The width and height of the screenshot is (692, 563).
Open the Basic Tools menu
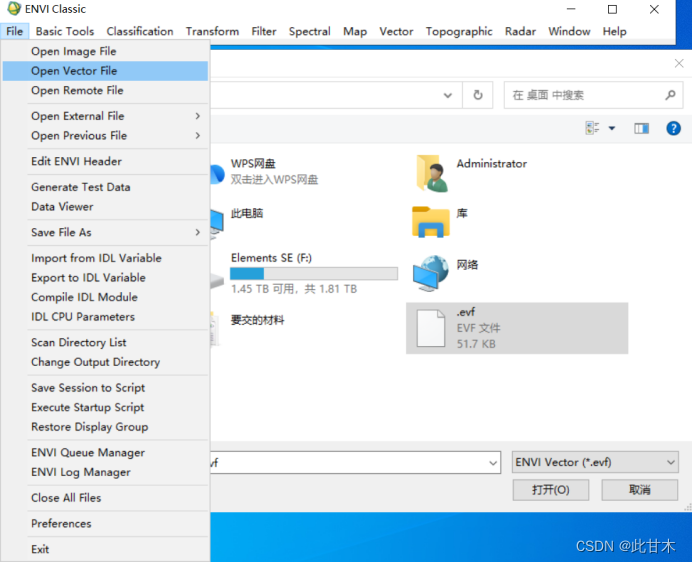[65, 31]
